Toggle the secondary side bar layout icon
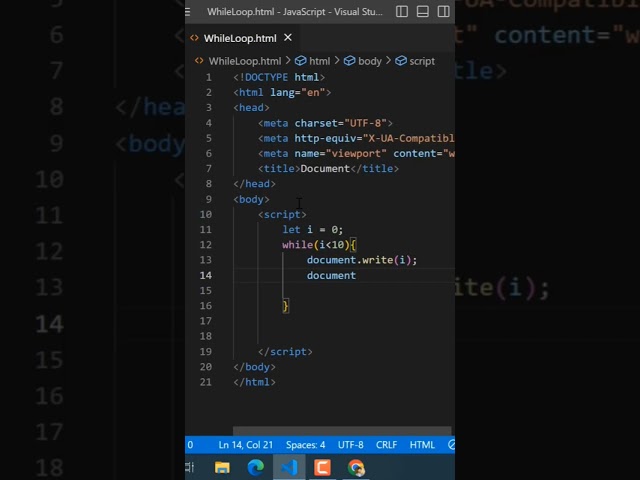This screenshot has width=640, height=480. click(x=443, y=11)
